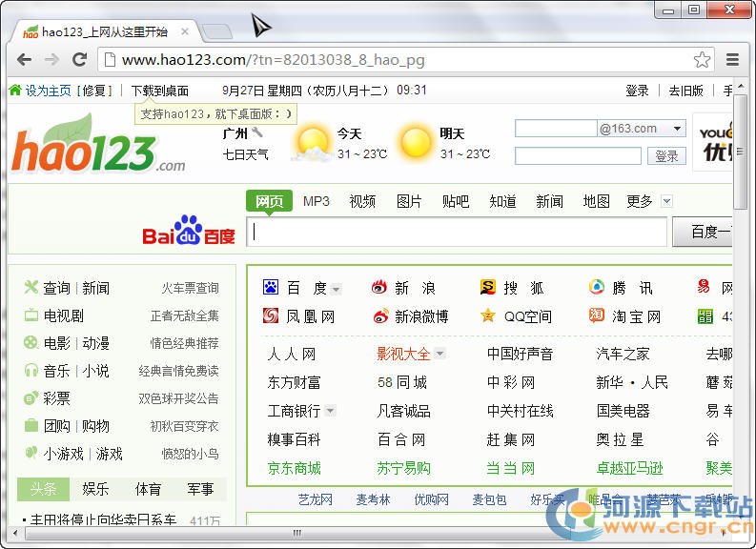Click today's sunny weather icon
This screenshot has width=756, height=549.
pyautogui.click(x=313, y=143)
